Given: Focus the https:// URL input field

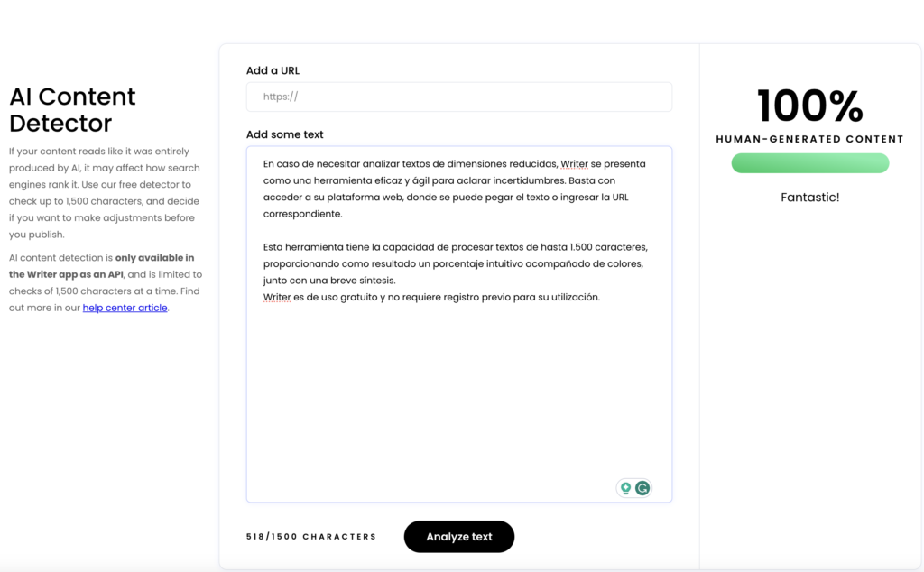Looking at the screenshot, I should click(x=458, y=97).
